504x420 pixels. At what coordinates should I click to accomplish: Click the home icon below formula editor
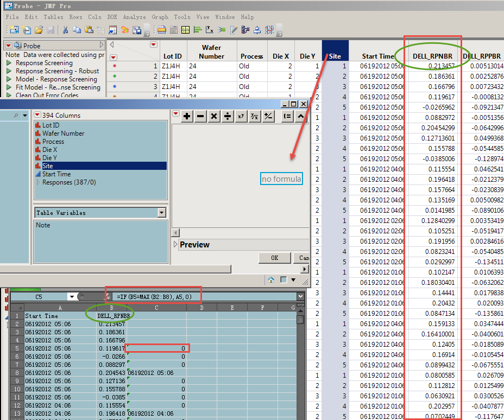[270, 279]
